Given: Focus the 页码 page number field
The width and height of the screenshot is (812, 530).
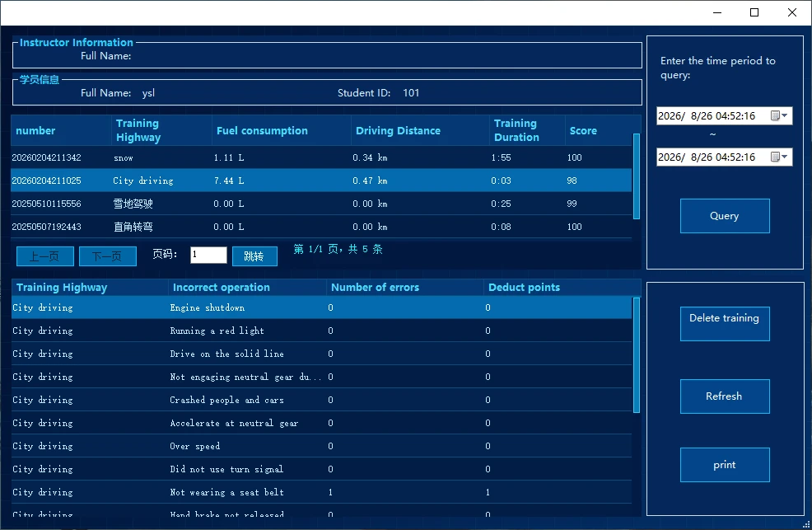Looking at the screenshot, I should point(208,255).
